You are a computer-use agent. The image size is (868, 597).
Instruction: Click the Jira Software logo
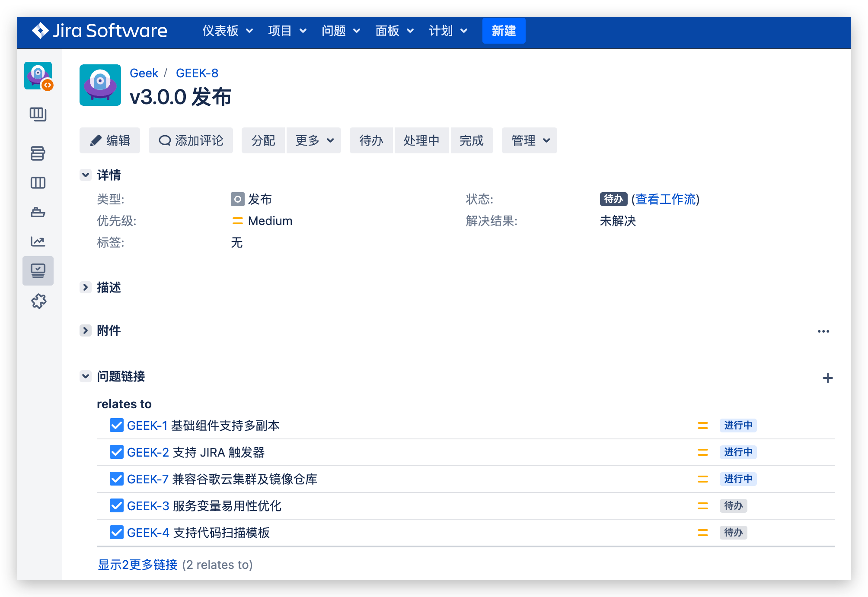[x=99, y=31]
